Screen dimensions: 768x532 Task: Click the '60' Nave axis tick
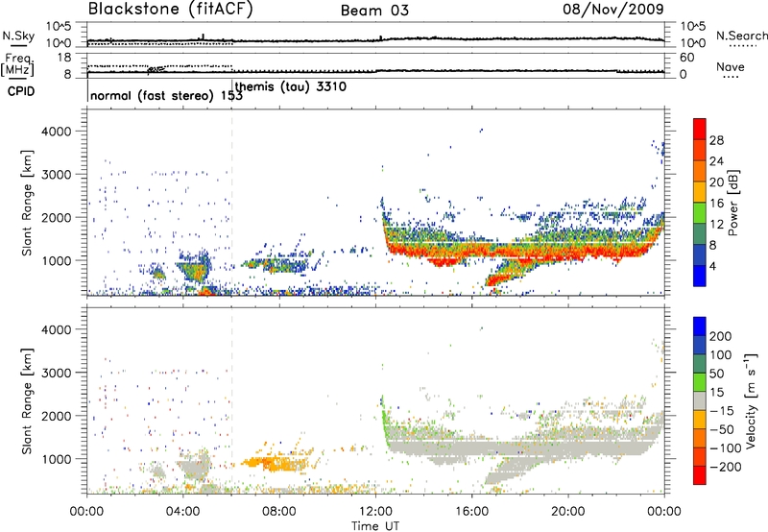click(x=687, y=58)
